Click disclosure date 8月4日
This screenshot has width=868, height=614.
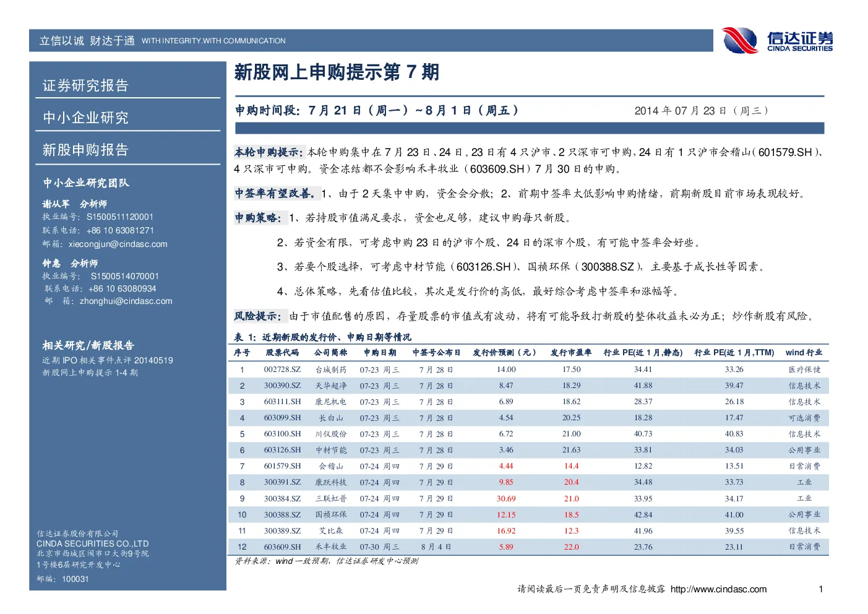(x=436, y=547)
